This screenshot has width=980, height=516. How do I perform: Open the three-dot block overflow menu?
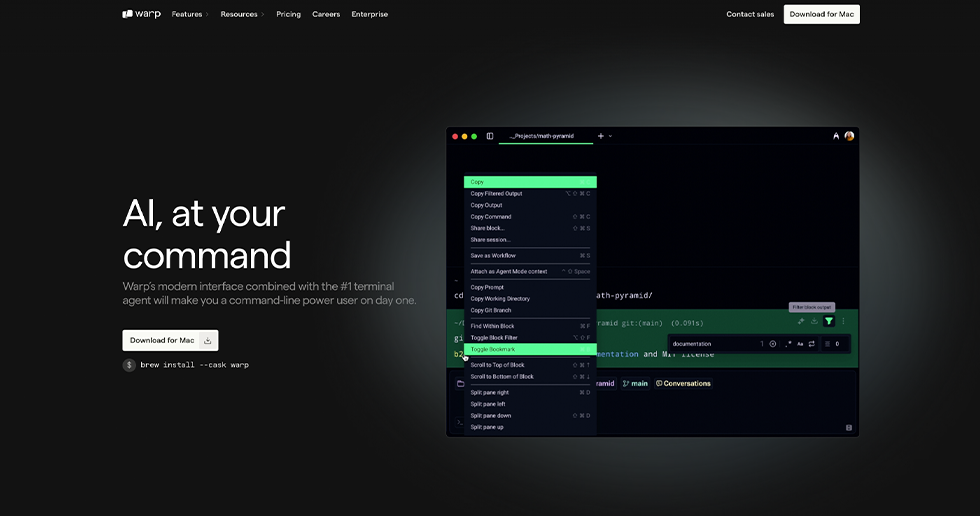(x=843, y=321)
